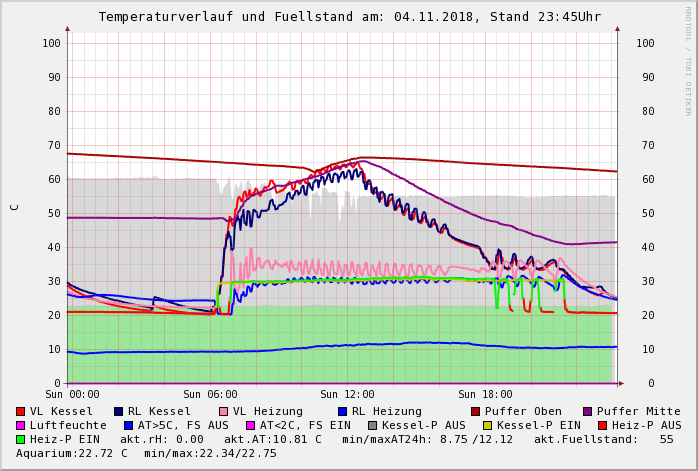Click the pink VL Heizung legend swatch
698x471 pixels.
pyautogui.click(x=224, y=411)
